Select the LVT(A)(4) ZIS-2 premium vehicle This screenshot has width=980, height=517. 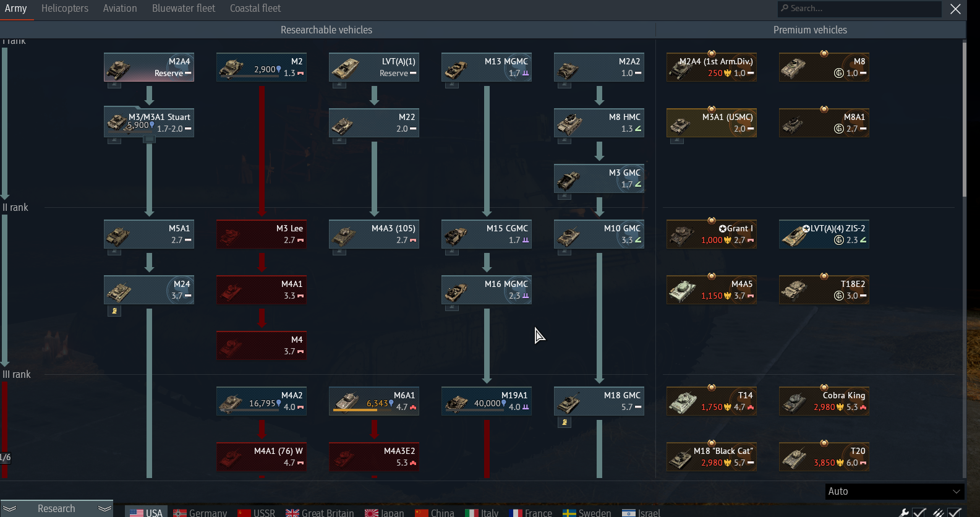click(824, 234)
